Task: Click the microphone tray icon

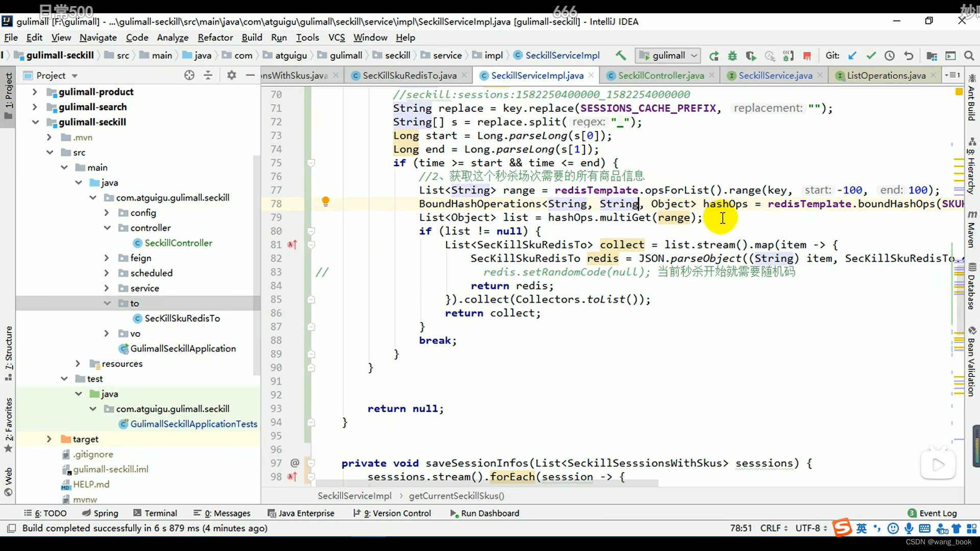Action: [x=909, y=528]
